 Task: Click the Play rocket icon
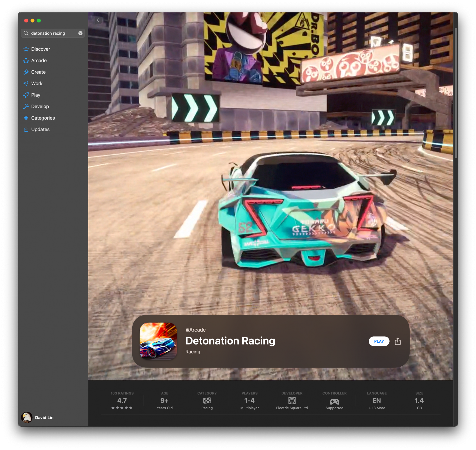tap(26, 95)
